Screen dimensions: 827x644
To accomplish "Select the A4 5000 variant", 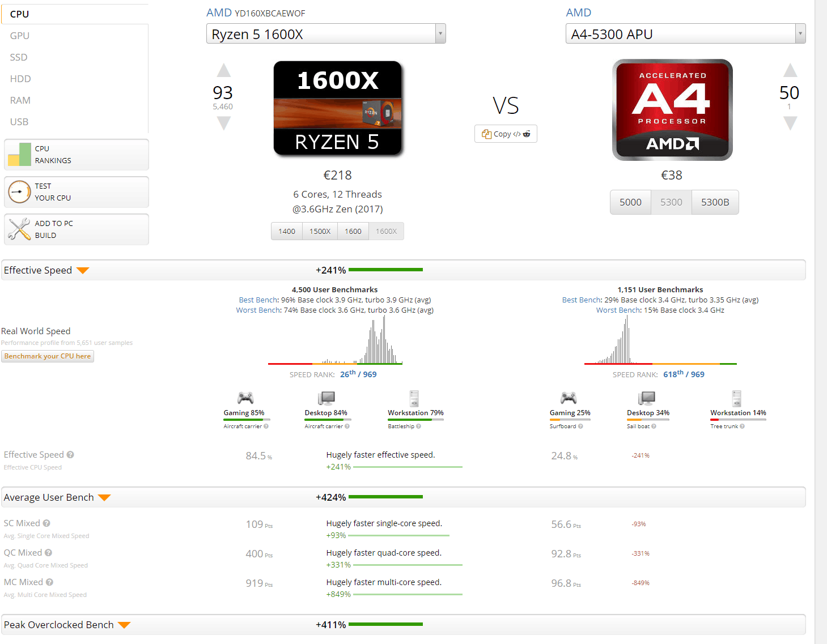I will coord(630,202).
